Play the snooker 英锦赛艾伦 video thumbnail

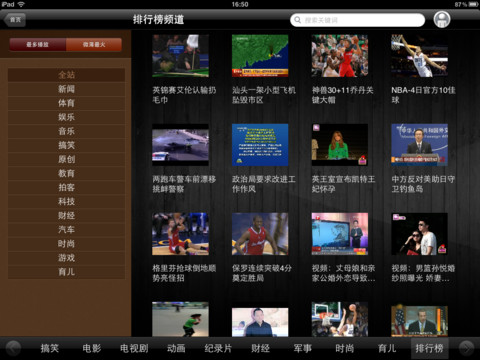pos(180,56)
